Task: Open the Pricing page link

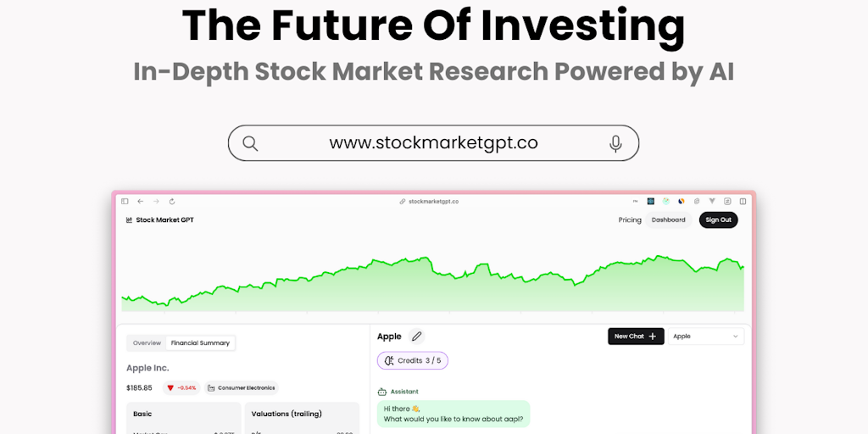Action: [x=630, y=220]
